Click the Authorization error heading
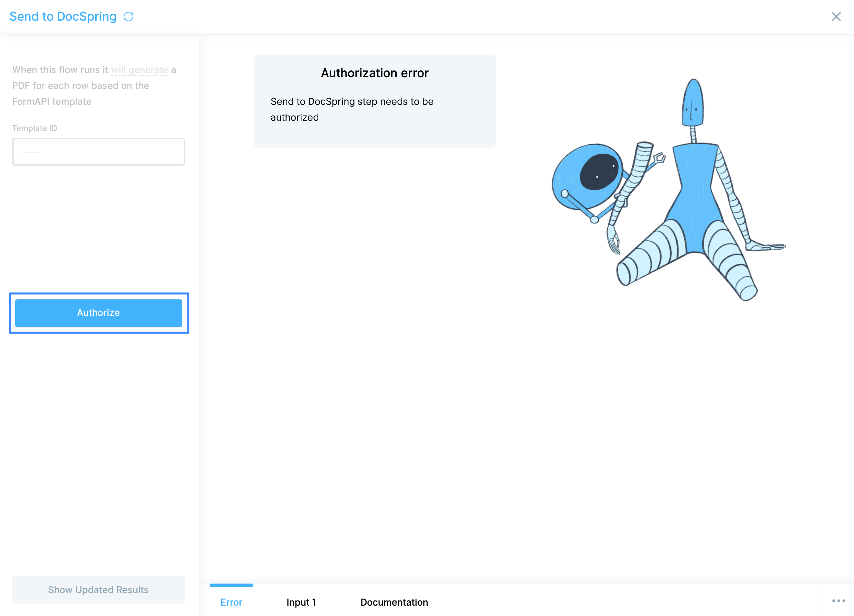Screen dimensions: 854x616 [x=375, y=73]
